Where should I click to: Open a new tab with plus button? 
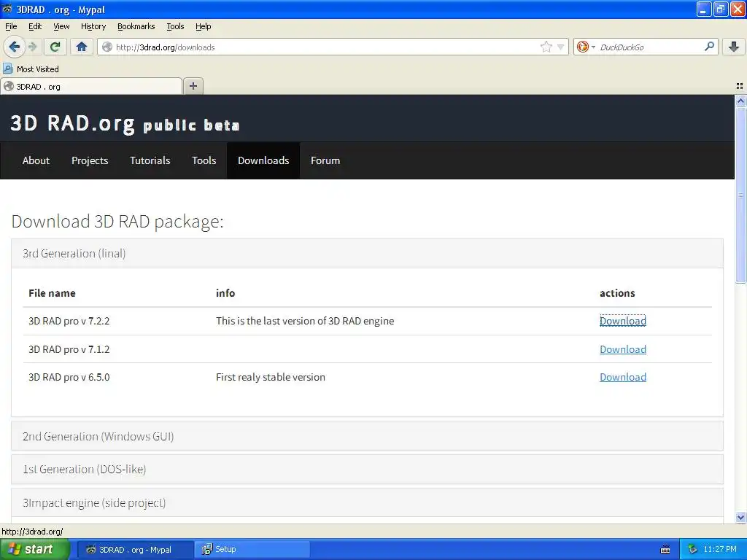coord(193,86)
